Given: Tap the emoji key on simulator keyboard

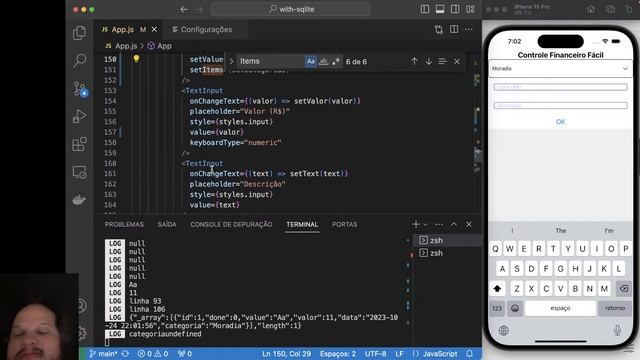Looking at the screenshot, I should point(515,308).
